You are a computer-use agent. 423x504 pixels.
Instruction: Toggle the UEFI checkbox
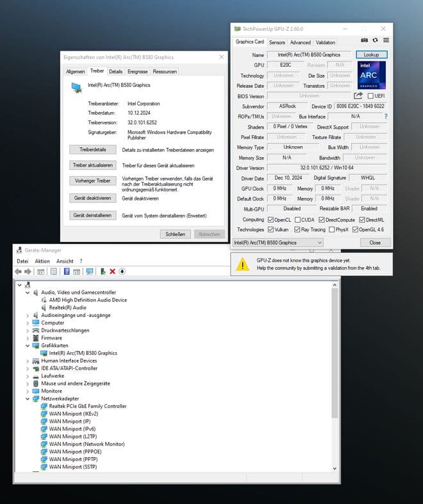[x=371, y=96]
